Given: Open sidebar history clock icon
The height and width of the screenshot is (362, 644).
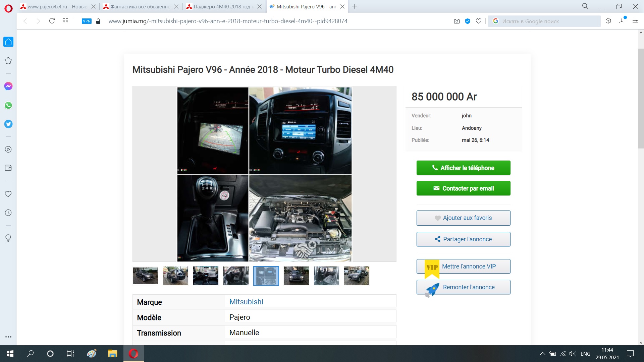Looking at the screenshot, I should (x=8, y=213).
